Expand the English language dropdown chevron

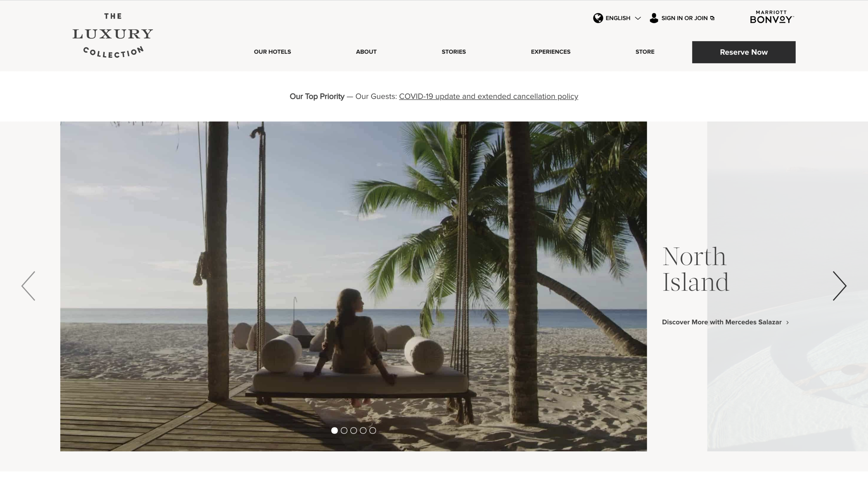pyautogui.click(x=638, y=18)
